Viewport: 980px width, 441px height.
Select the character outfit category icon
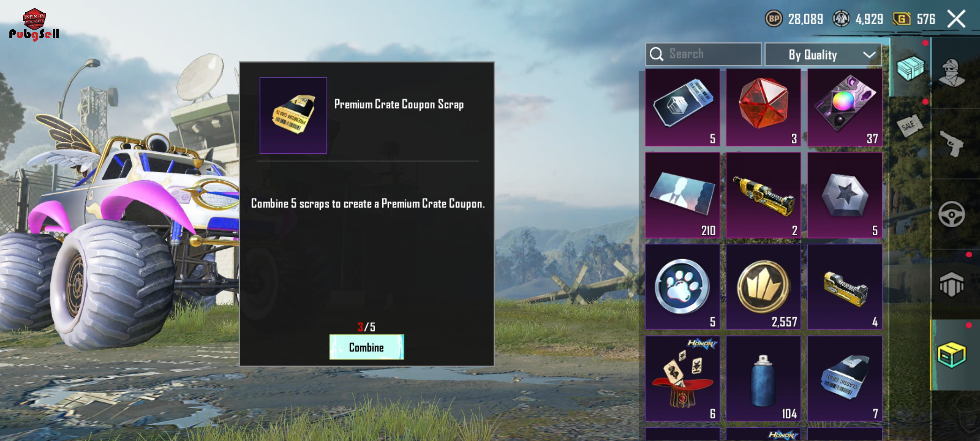pyautogui.click(x=952, y=72)
